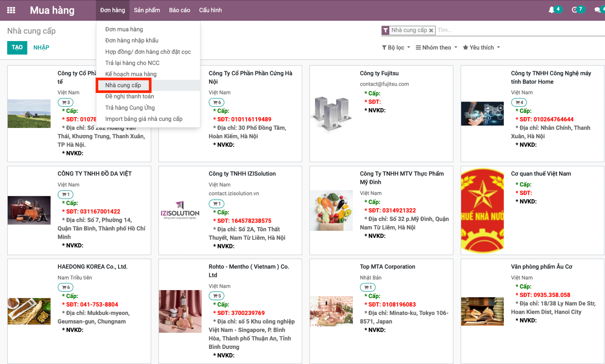
Task: Click the food groceries image for Mỹ Đình
Action: pyautogui.click(x=331, y=210)
